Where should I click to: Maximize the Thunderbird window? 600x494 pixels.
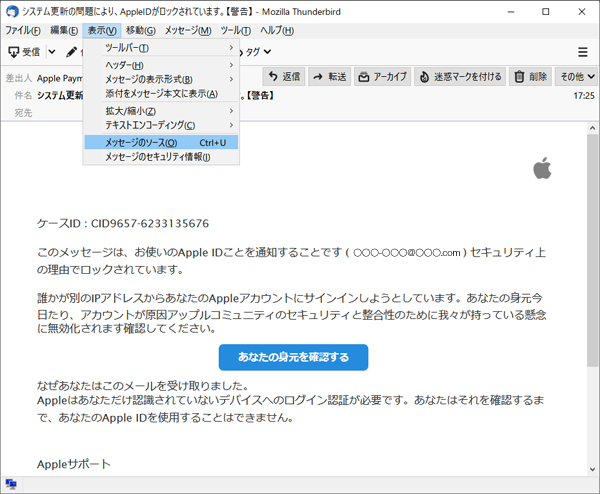(546, 11)
